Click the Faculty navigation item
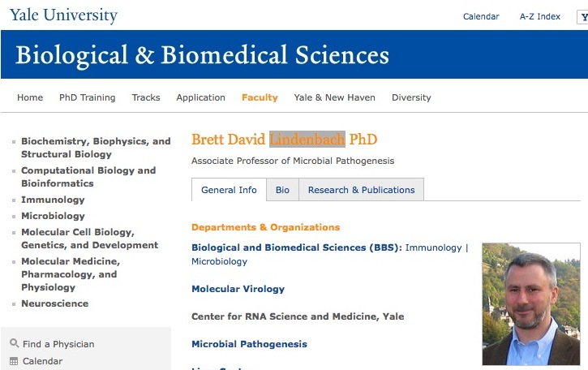This screenshot has height=370, width=588. pyautogui.click(x=260, y=97)
